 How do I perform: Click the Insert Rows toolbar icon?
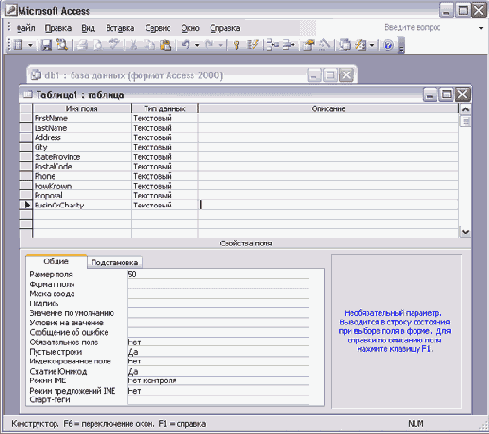[x=273, y=45]
